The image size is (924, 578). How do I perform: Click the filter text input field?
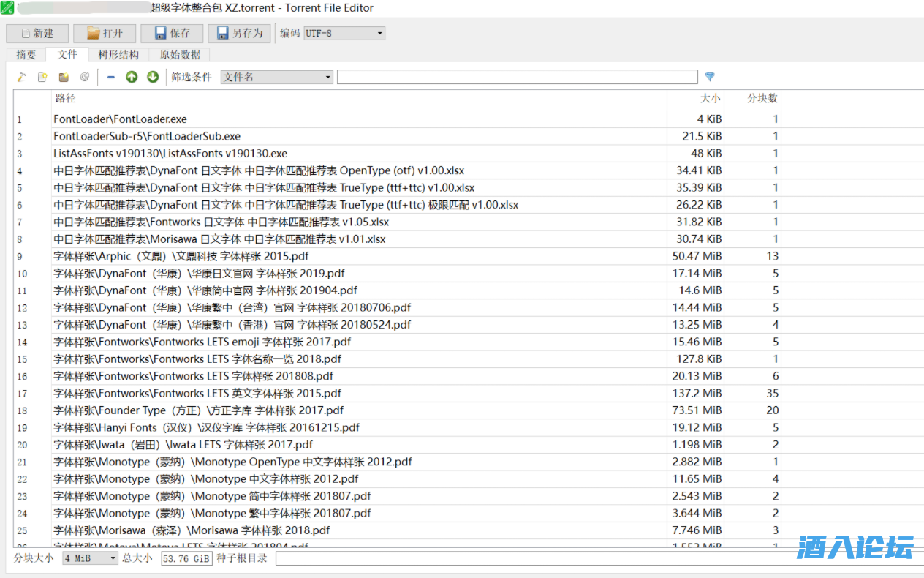pos(517,77)
